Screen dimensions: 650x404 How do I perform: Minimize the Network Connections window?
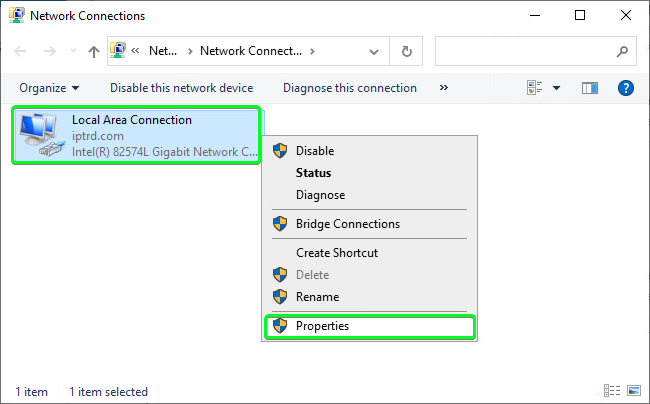click(x=535, y=15)
